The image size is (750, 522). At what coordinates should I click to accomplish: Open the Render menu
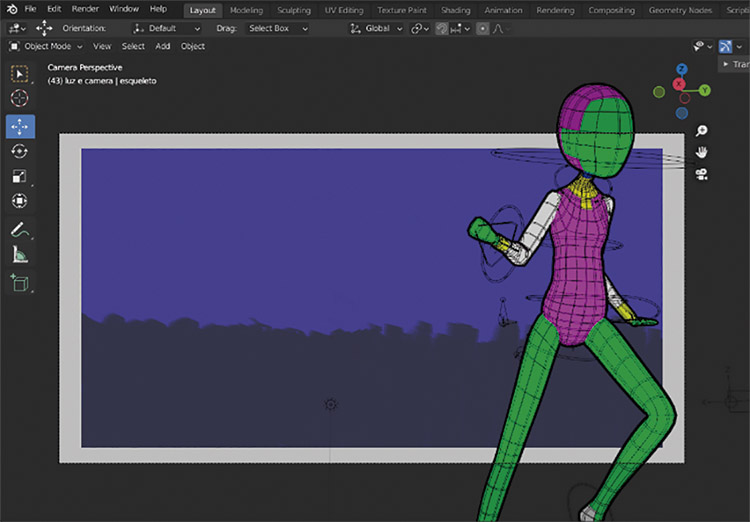pyautogui.click(x=85, y=9)
